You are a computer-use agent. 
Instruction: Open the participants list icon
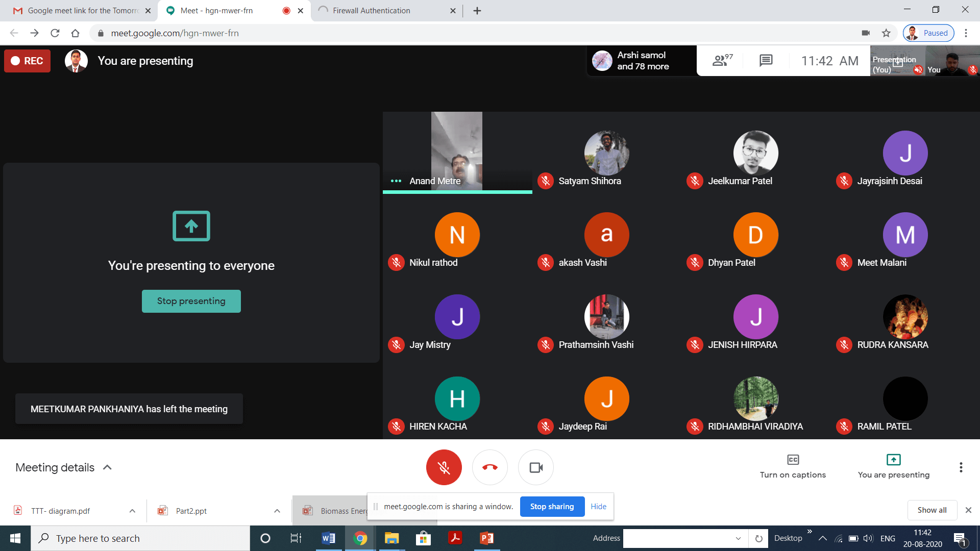(x=722, y=61)
